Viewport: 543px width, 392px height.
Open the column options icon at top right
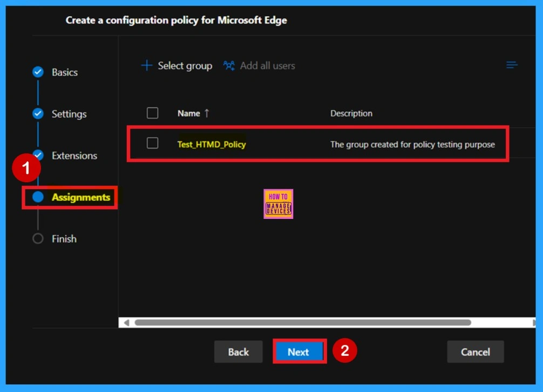click(x=512, y=65)
